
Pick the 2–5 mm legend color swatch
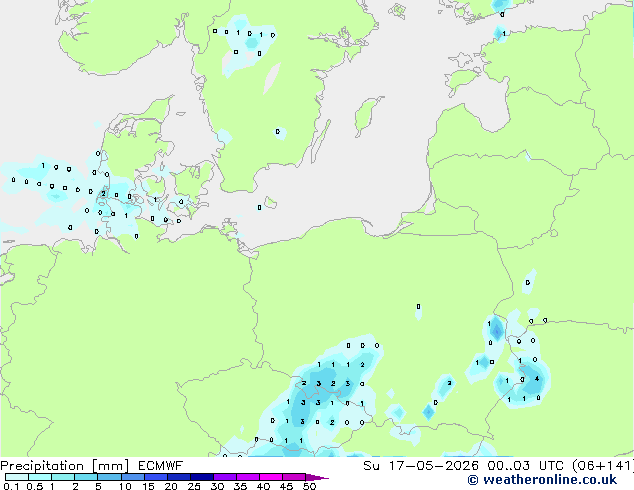pos(86,477)
